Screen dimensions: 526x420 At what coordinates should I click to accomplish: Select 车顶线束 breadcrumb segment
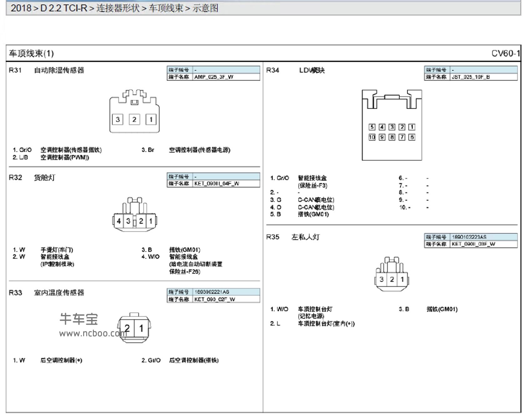tap(166, 8)
